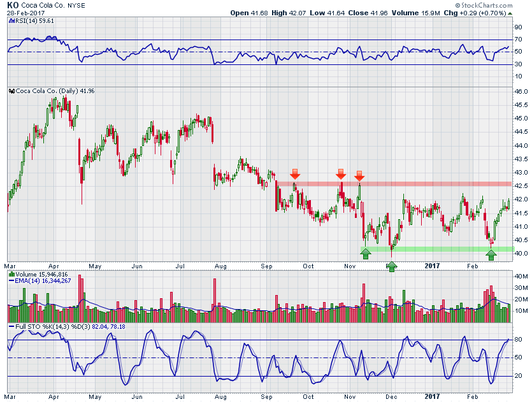532x404 pixels.
Task: Click the 'Feb' label below the price chart
Action: click(472, 266)
